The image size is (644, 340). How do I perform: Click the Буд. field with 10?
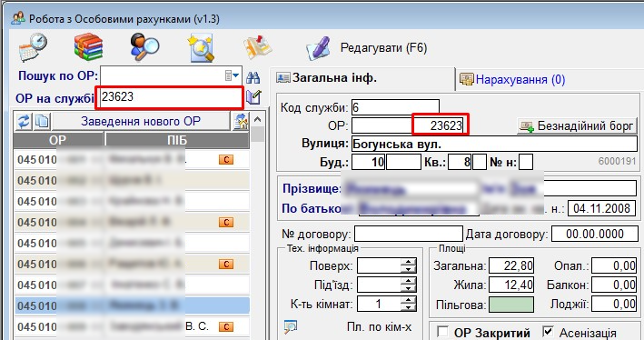click(368, 162)
